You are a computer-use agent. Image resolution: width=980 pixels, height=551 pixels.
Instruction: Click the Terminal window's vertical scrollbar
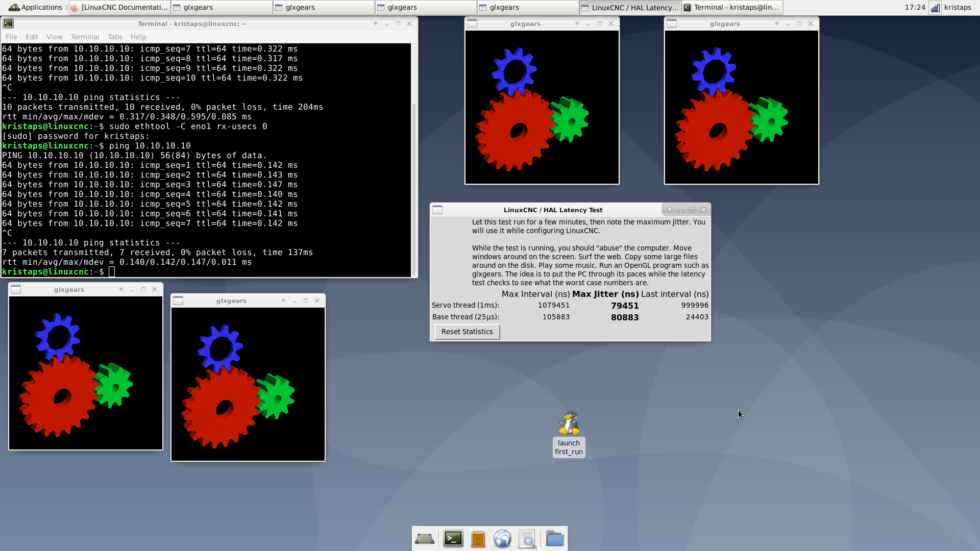coord(414,189)
